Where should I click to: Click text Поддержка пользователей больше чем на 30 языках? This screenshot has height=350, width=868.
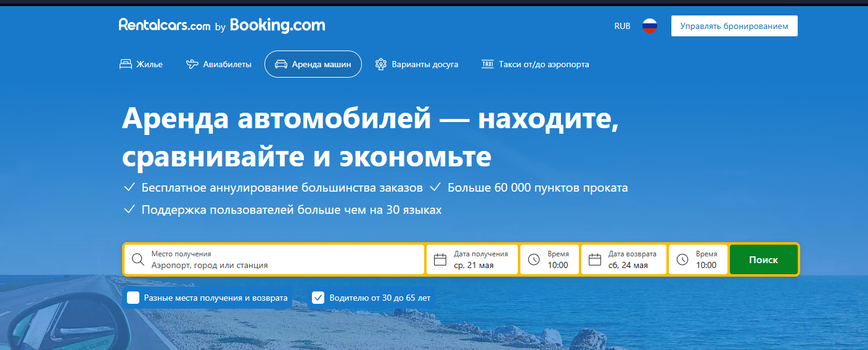click(292, 210)
